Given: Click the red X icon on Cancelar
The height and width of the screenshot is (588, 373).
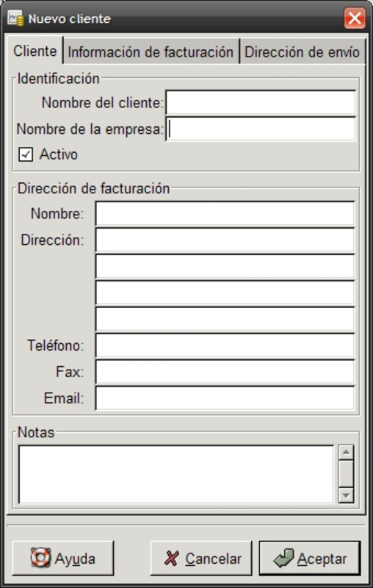Looking at the screenshot, I should click(172, 559).
